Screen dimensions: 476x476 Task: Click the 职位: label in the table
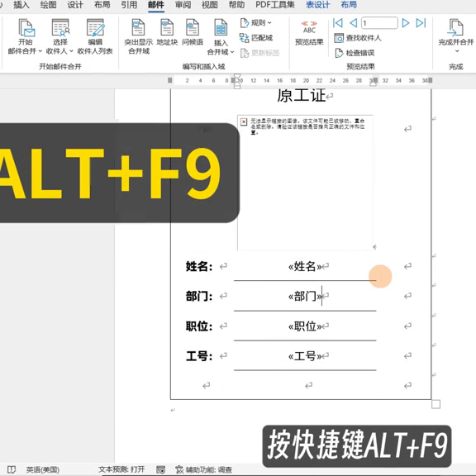199,326
